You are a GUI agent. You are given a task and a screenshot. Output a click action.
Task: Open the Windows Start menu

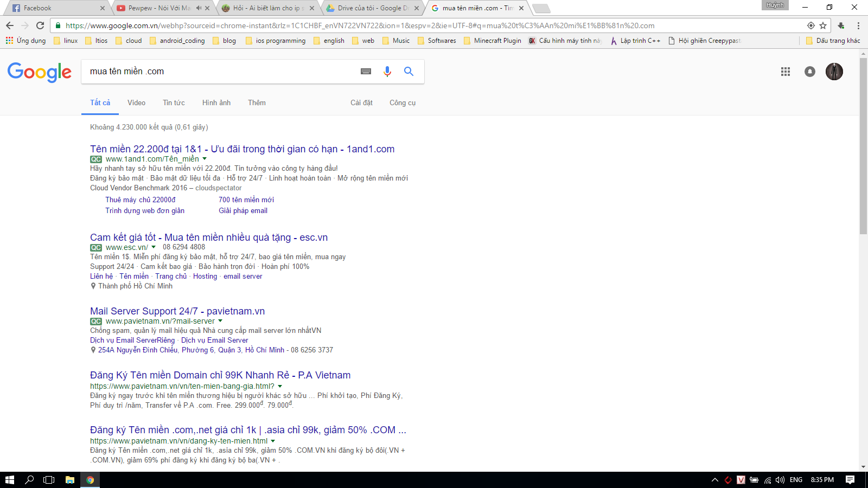tap(9, 480)
